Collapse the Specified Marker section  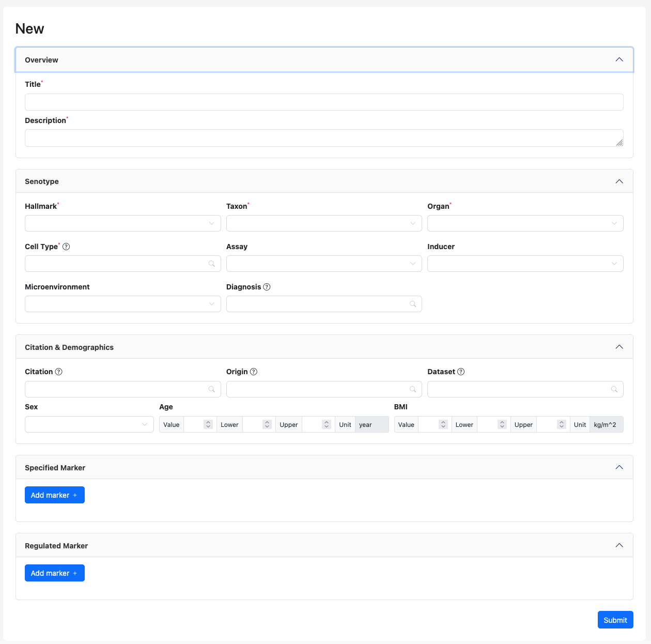[x=619, y=467]
